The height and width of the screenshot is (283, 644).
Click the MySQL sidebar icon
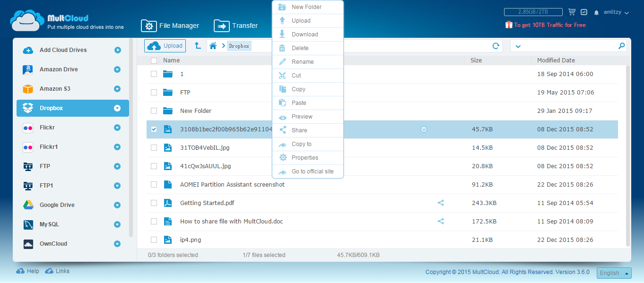[x=28, y=224]
